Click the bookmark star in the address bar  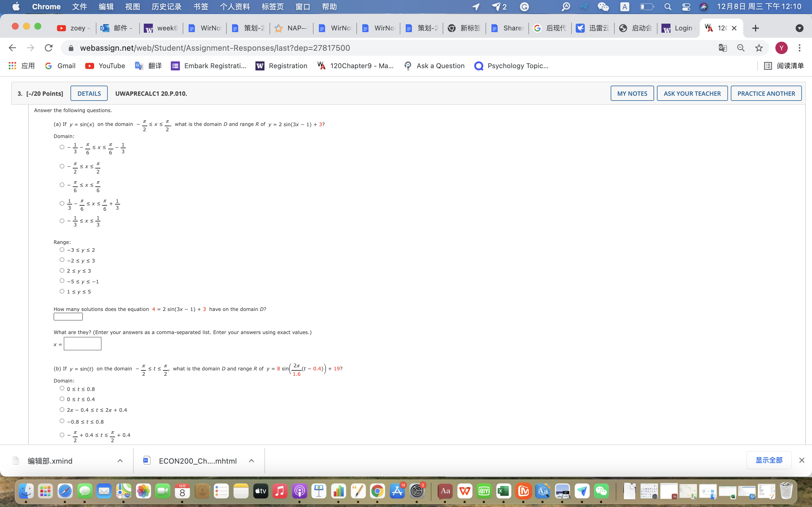[759, 48]
